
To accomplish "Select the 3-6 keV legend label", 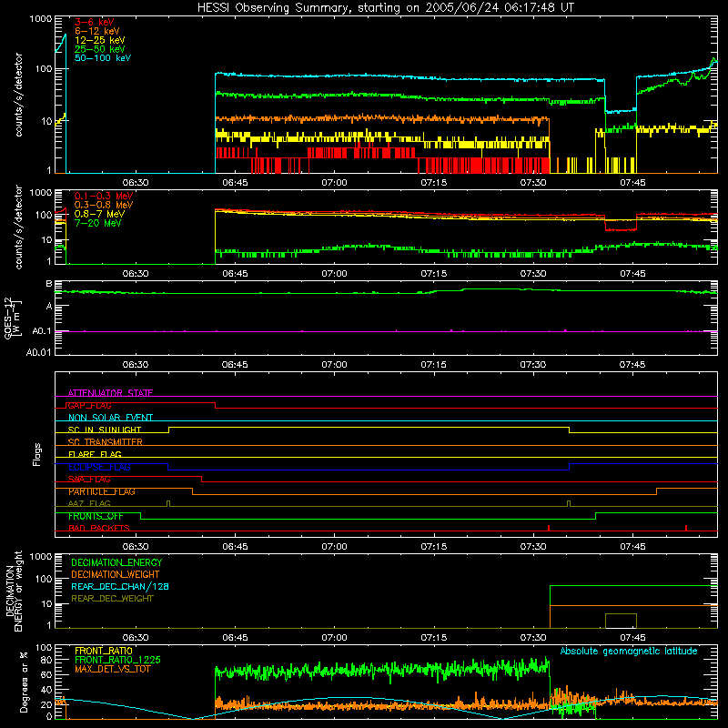I will click(95, 22).
